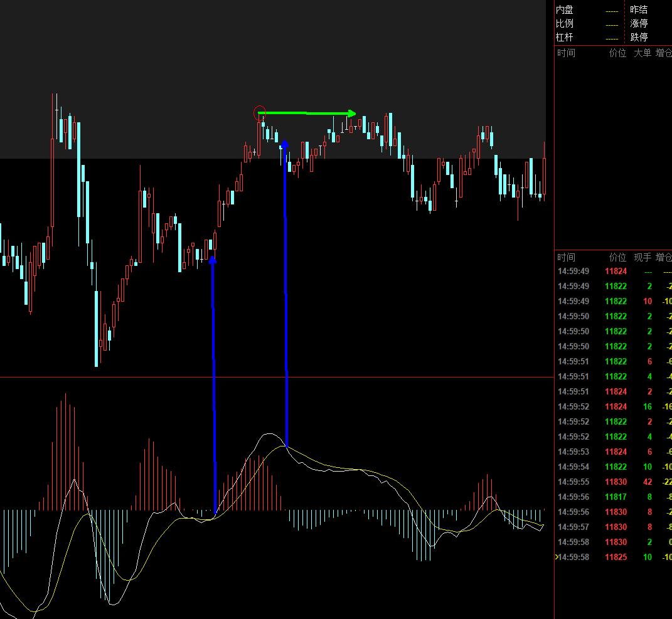Select the left blue vertical arrow drawing
Image resolution: width=672 pixels, height=619 pixels.
pos(213,389)
